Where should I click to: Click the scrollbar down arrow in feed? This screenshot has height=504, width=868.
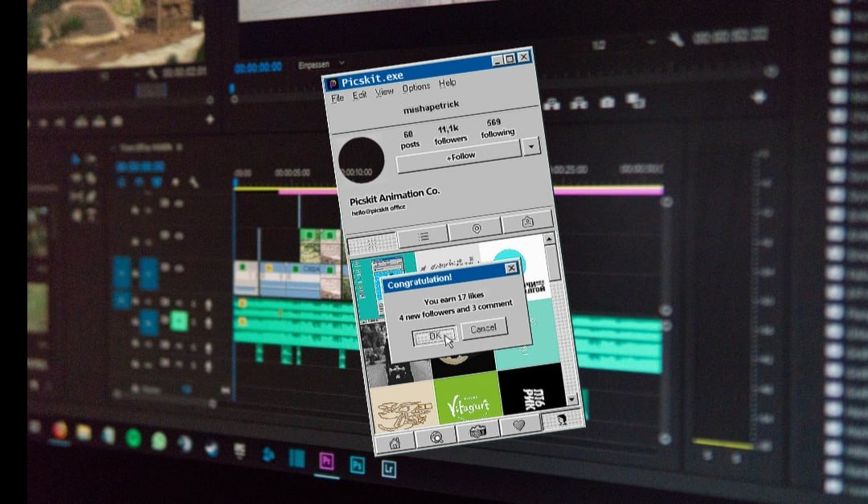[x=571, y=399]
